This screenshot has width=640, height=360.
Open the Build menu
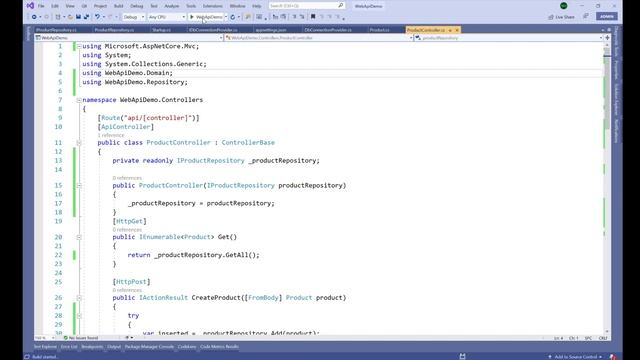(x=118, y=6)
